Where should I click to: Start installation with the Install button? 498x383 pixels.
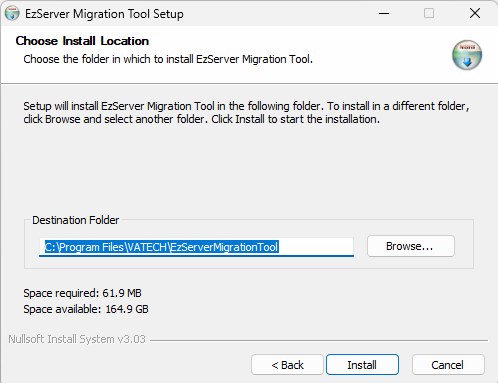tap(362, 365)
